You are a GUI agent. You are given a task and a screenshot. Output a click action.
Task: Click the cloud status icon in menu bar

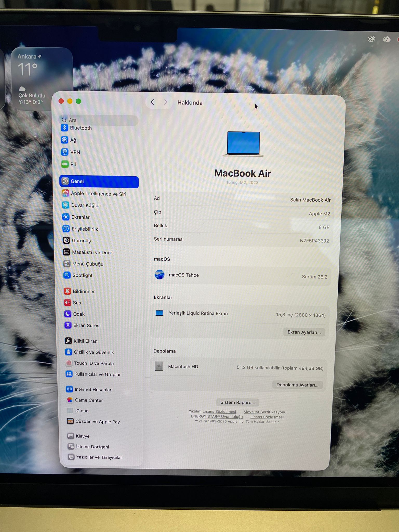[x=387, y=39]
